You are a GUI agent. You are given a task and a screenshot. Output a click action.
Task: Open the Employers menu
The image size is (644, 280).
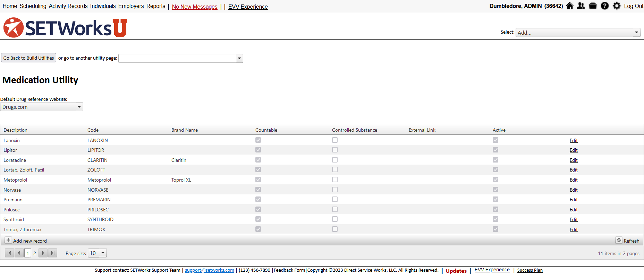point(131,6)
